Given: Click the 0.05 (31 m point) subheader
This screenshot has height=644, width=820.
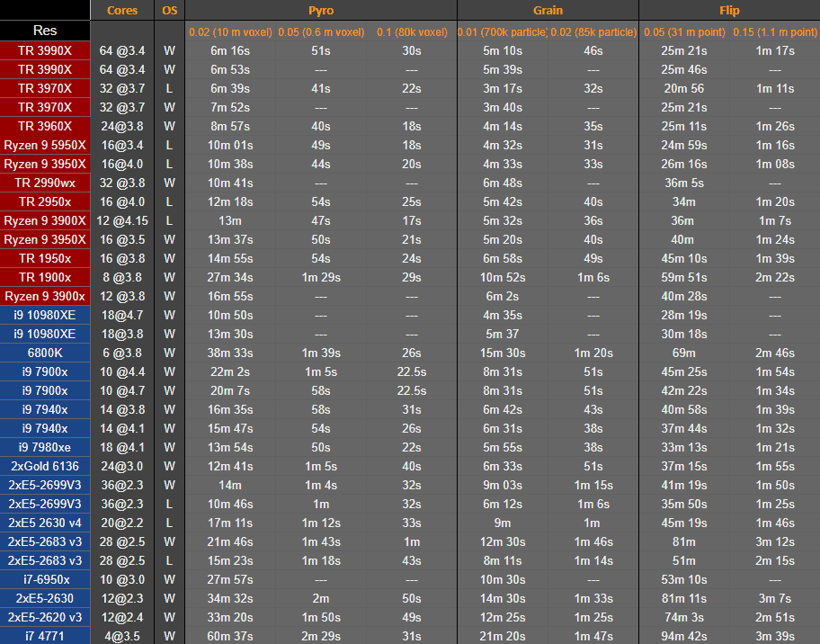Looking at the screenshot, I should [684, 31].
